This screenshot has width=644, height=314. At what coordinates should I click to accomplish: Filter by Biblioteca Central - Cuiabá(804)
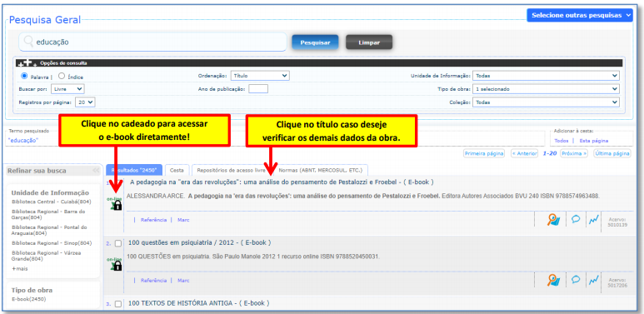[x=52, y=202]
